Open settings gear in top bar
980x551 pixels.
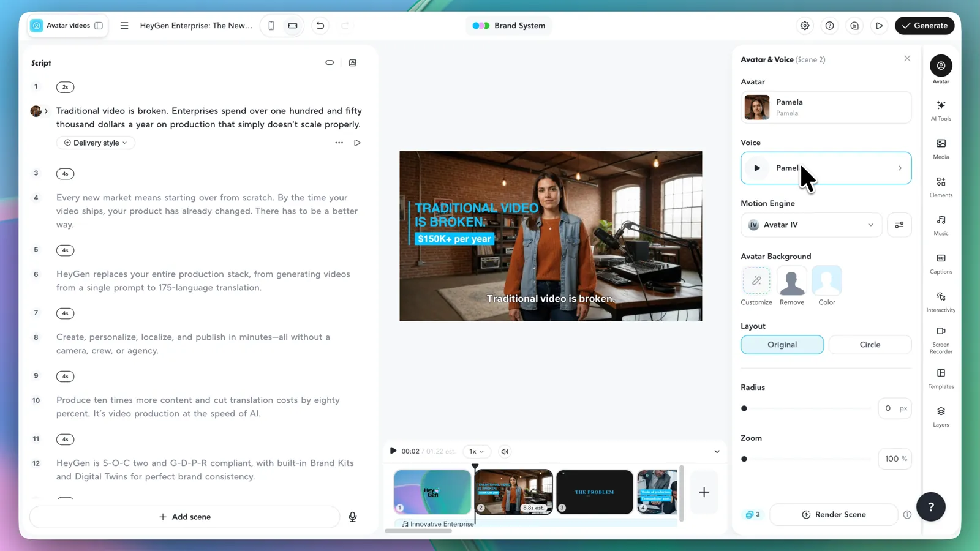pyautogui.click(x=805, y=26)
